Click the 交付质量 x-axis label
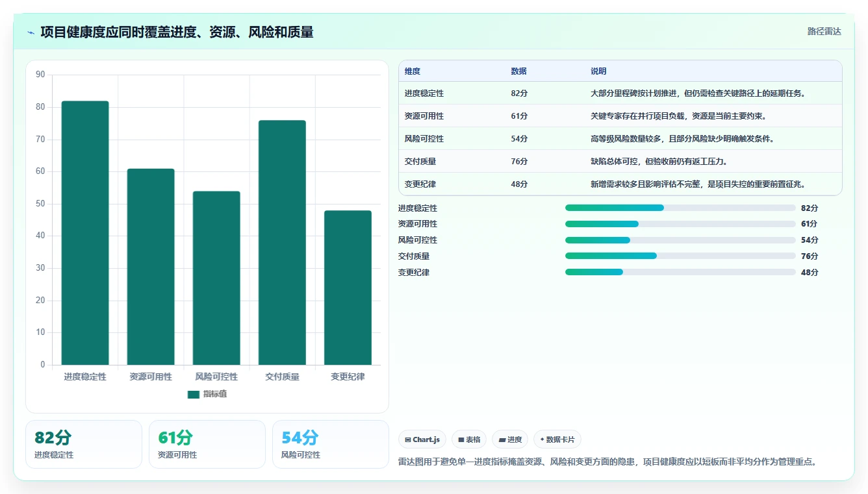 282,377
